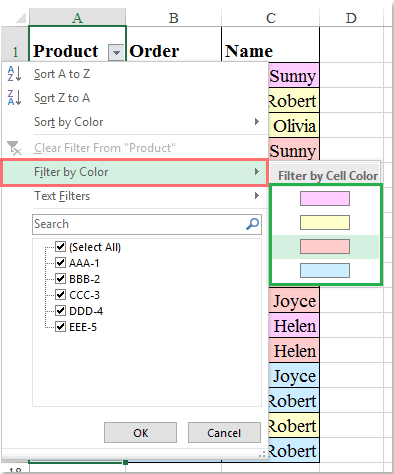The width and height of the screenshot is (394, 474).
Task: Pick the pink cell color swatch
Action: [x=325, y=199]
